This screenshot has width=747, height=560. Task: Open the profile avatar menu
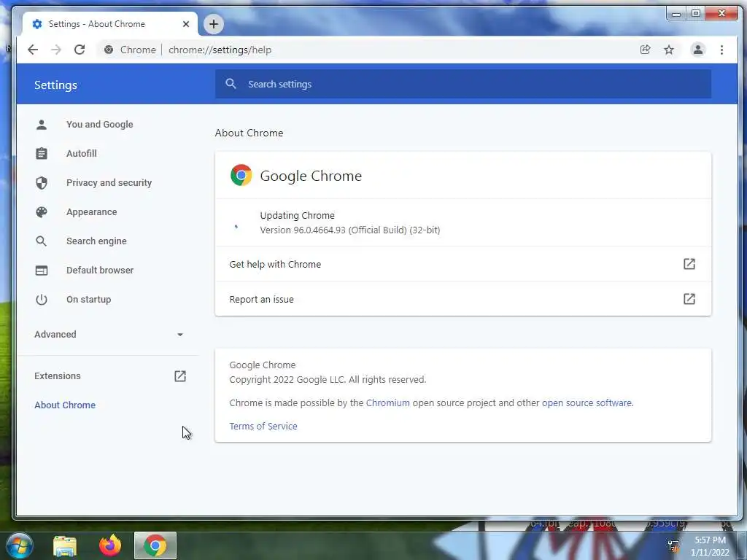pos(698,50)
